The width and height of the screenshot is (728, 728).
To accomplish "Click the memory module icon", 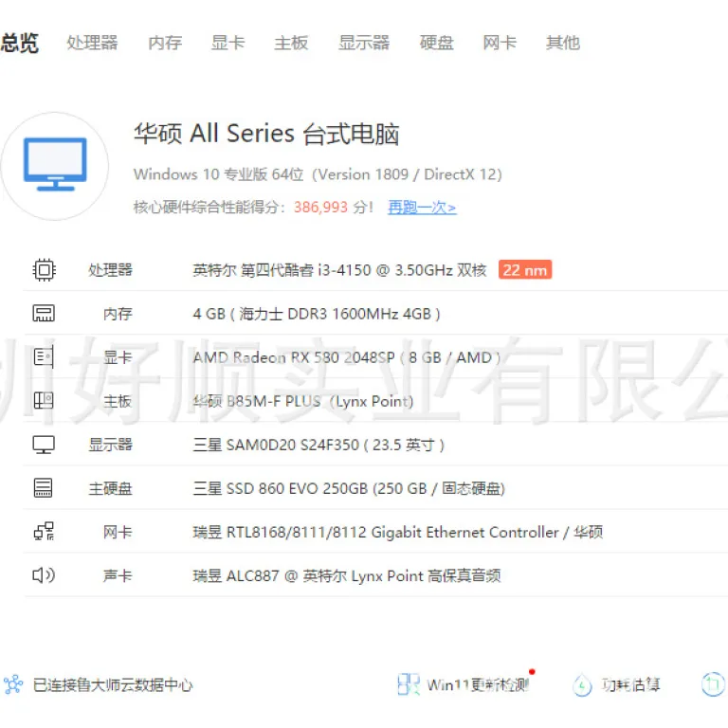I will 44,314.
